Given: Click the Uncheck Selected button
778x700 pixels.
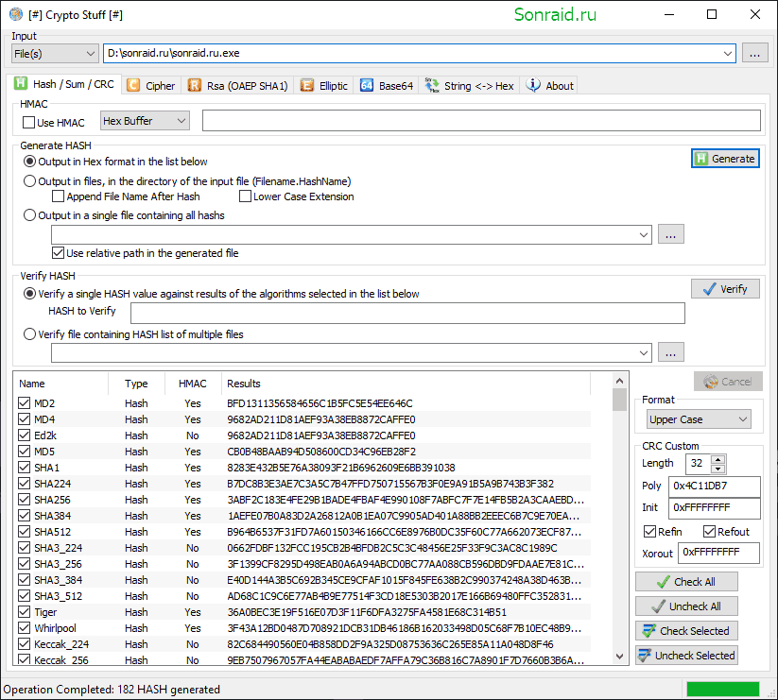Looking at the screenshot, I should [x=686, y=656].
